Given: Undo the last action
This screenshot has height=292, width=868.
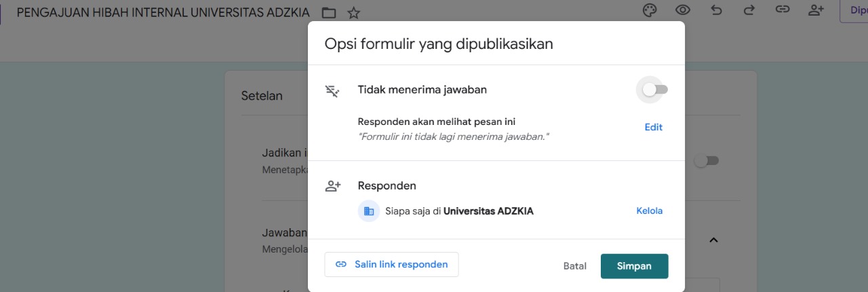Looking at the screenshot, I should click(x=716, y=10).
